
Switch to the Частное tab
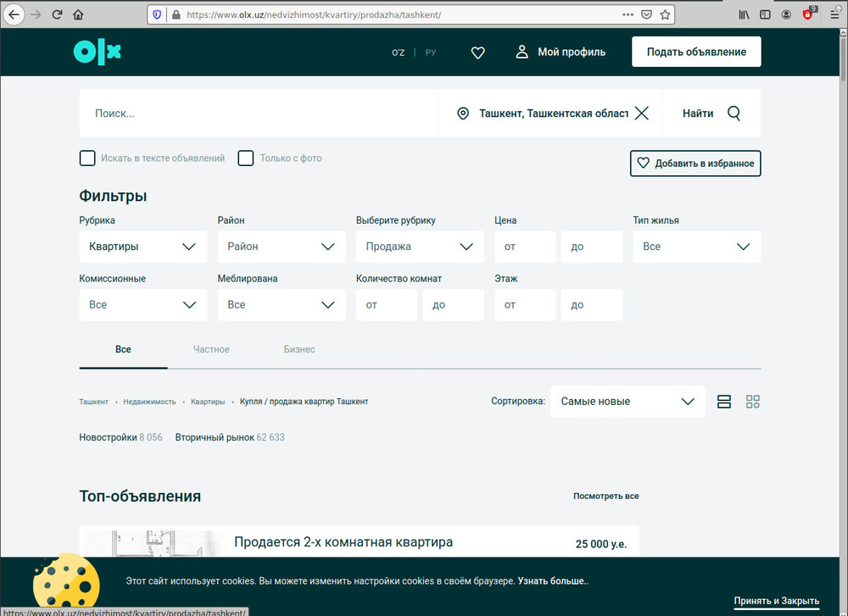click(x=211, y=349)
